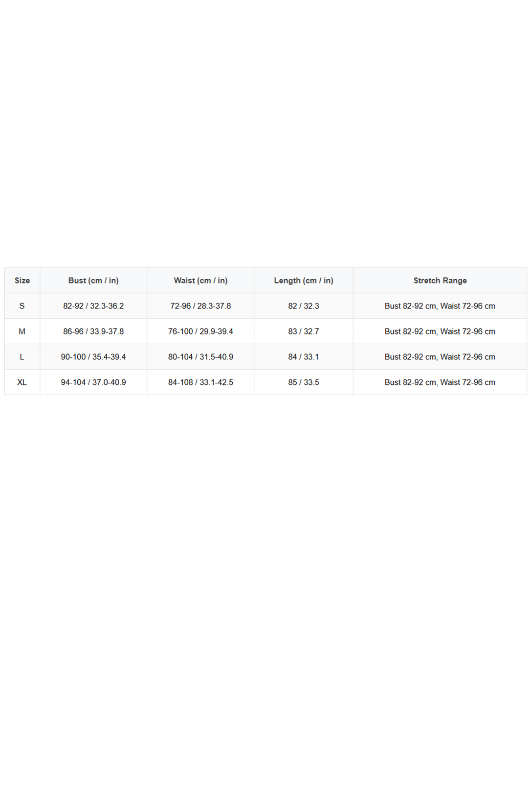
Task: Click waist value 76-100 / 29.9-39.4
Action: pyautogui.click(x=200, y=331)
